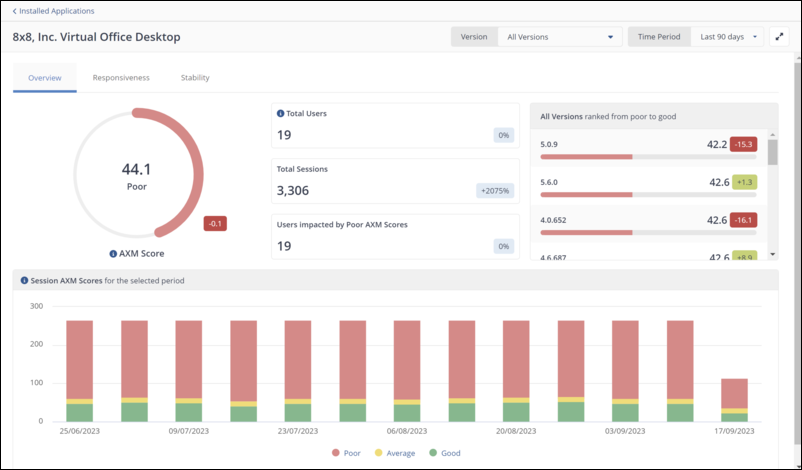
Task: Open the All Versions dropdown
Action: pos(558,37)
